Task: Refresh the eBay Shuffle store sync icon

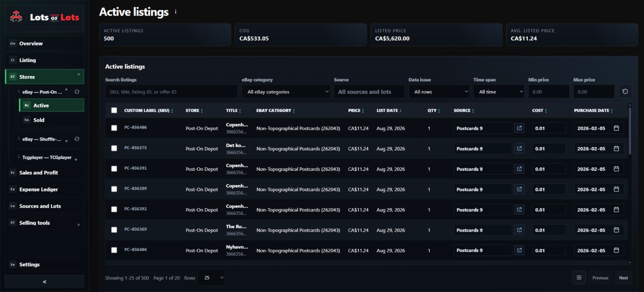Action: coord(77,139)
